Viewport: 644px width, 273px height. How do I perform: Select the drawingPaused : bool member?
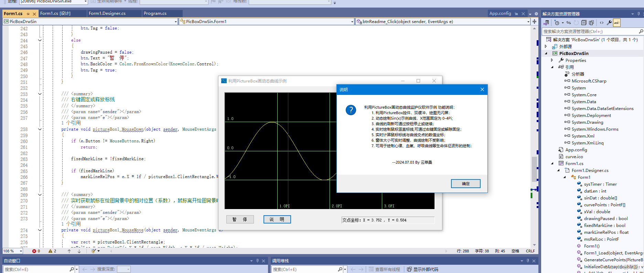pos(606,218)
